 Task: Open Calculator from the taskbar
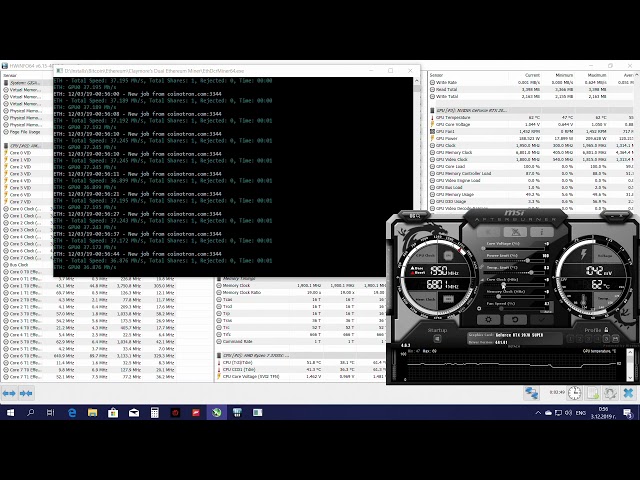[x=155, y=413]
